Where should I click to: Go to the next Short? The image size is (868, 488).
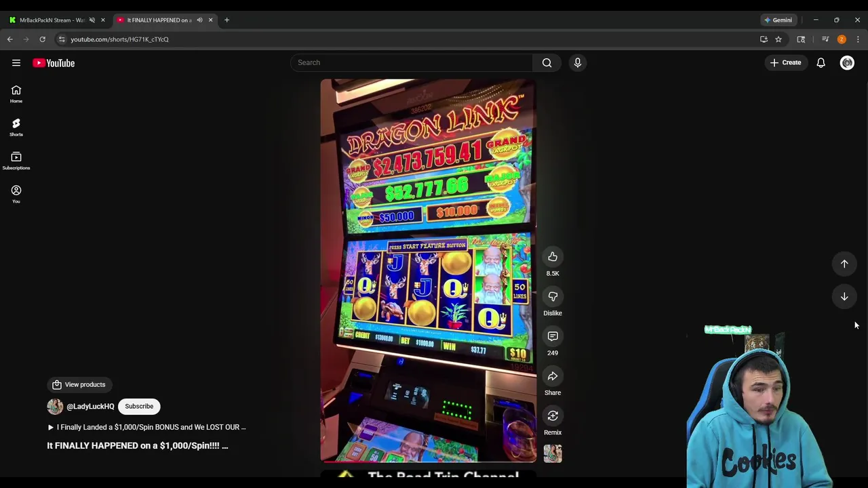844,296
